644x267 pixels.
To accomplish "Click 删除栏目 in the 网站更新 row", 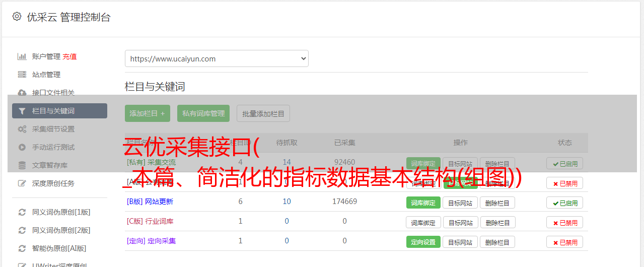I will point(497,203).
